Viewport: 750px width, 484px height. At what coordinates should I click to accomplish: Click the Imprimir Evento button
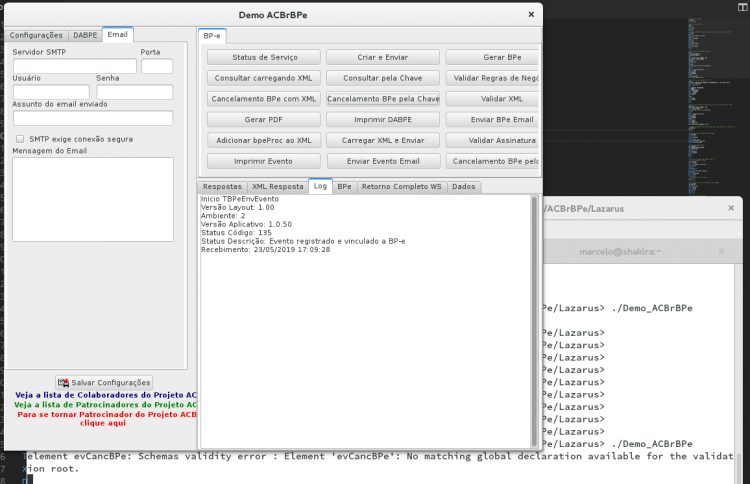coord(264,161)
